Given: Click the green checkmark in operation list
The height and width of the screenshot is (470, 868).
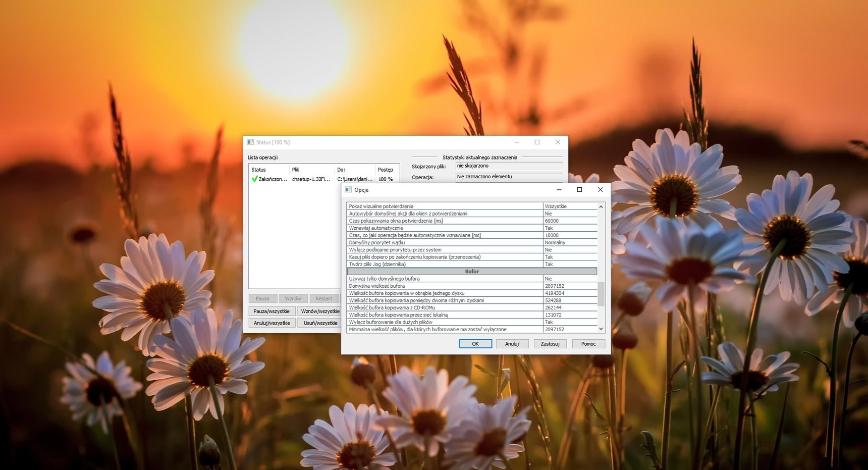Looking at the screenshot, I should pyautogui.click(x=255, y=179).
